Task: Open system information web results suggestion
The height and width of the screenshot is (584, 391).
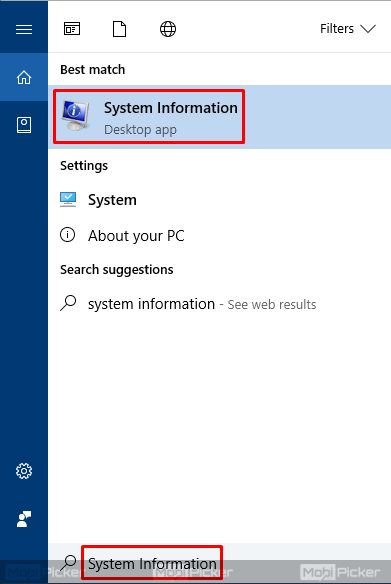Action: point(220,304)
